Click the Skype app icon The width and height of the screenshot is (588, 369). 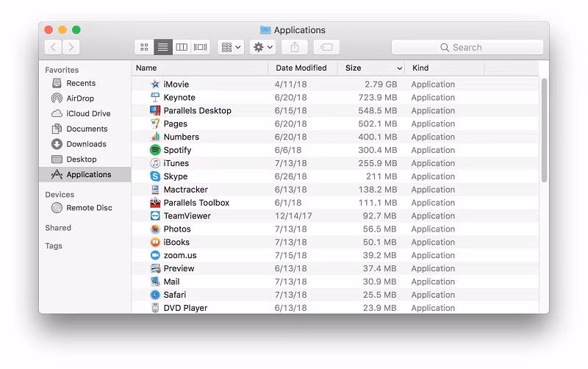point(155,176)
